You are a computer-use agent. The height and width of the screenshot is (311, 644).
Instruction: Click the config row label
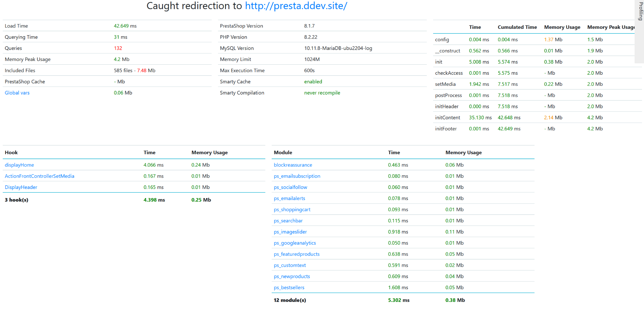[x=442, y=40]
